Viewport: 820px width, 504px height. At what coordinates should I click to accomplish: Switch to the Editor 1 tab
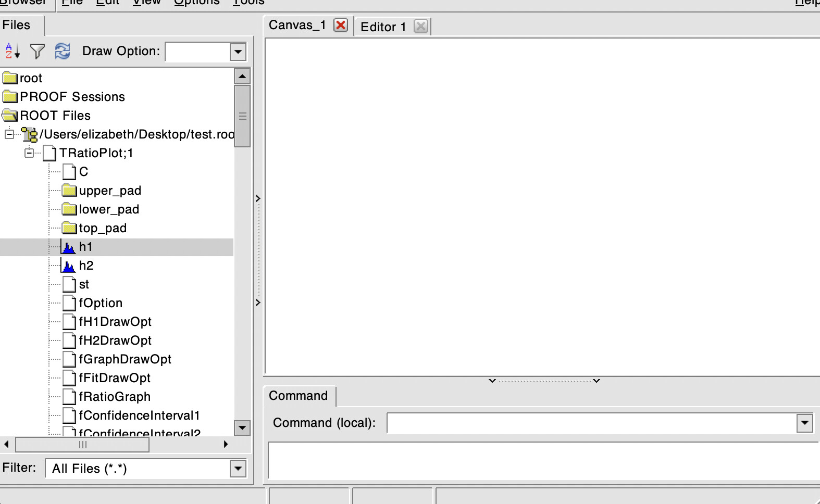pos(383,27)
